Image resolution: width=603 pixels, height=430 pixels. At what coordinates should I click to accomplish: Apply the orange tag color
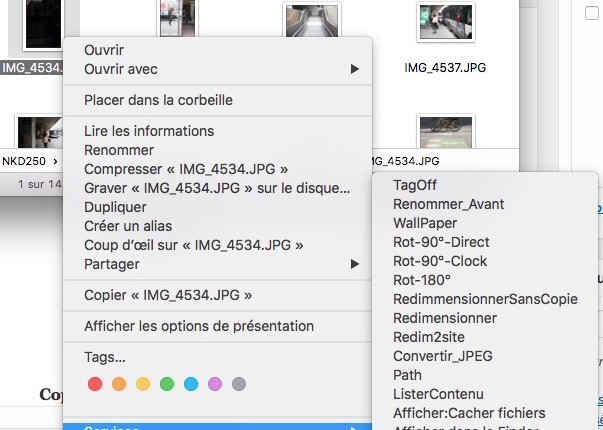pyautogui.click(x=119, y=384)
